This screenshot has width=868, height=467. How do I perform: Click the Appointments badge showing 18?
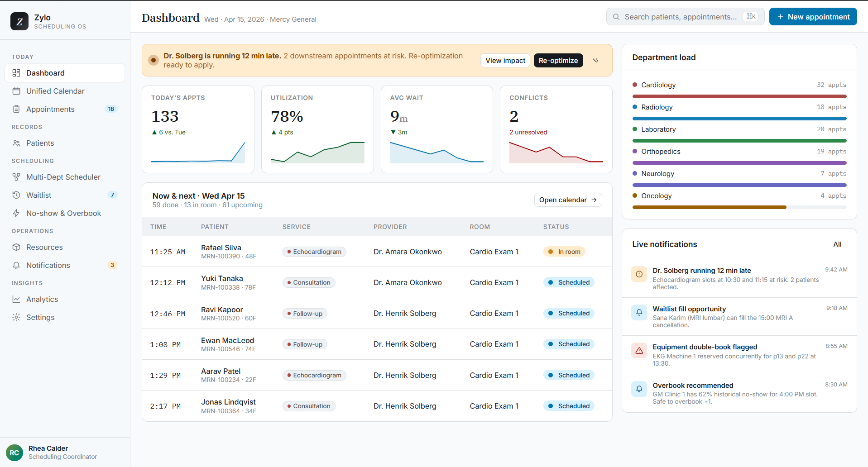click(x=111, y=109)
